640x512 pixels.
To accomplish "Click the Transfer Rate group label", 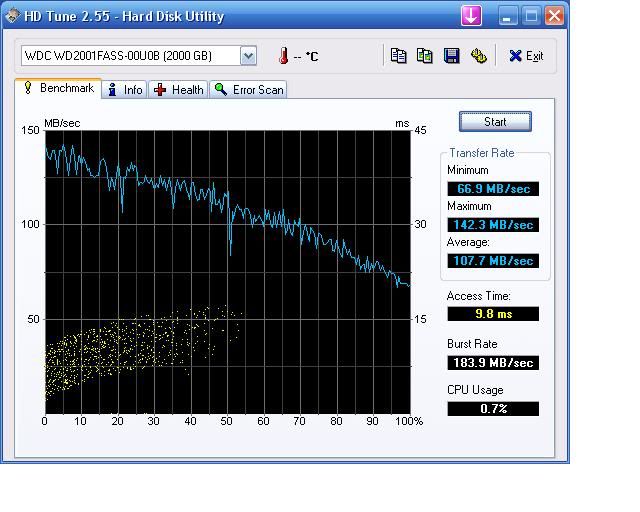I will click(x=482, y=153).
